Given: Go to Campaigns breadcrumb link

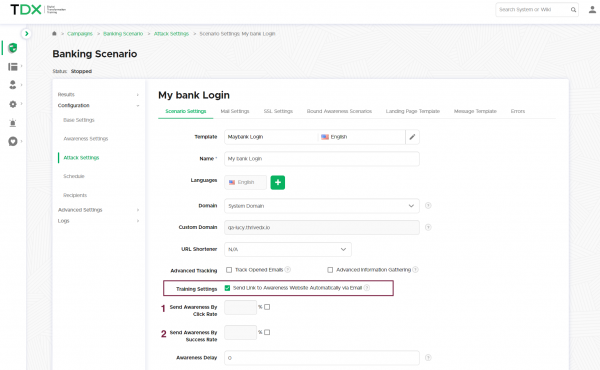Looking at the screenshot, I should (x=80, y=34).
